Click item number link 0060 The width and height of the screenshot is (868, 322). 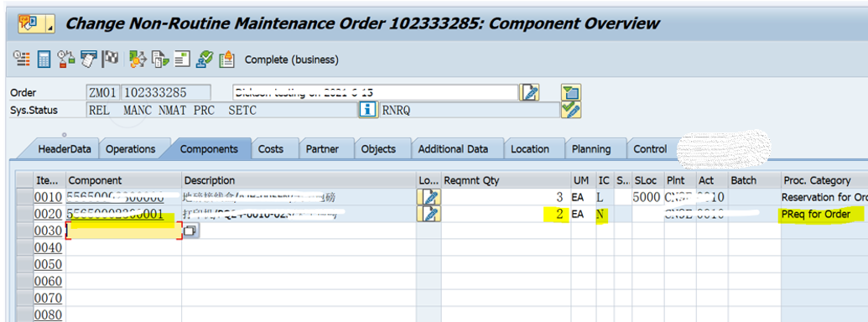(48, 281)
